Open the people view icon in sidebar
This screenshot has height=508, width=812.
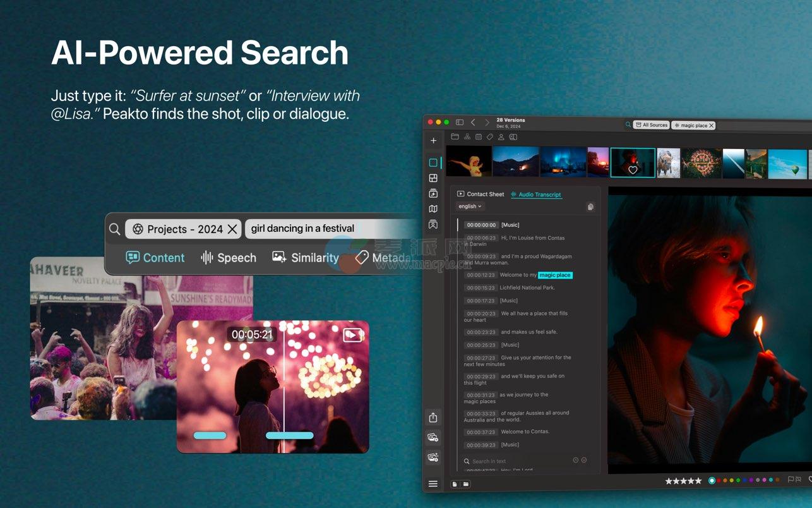click(433, 224)
